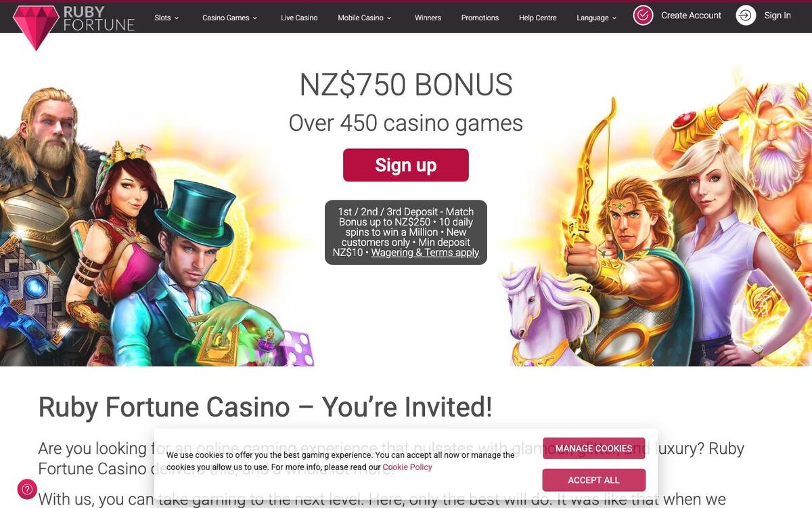Click the deposit bonus details panel
The height and width of the screenshot is (508, 812).
click(x=405, y=232)
